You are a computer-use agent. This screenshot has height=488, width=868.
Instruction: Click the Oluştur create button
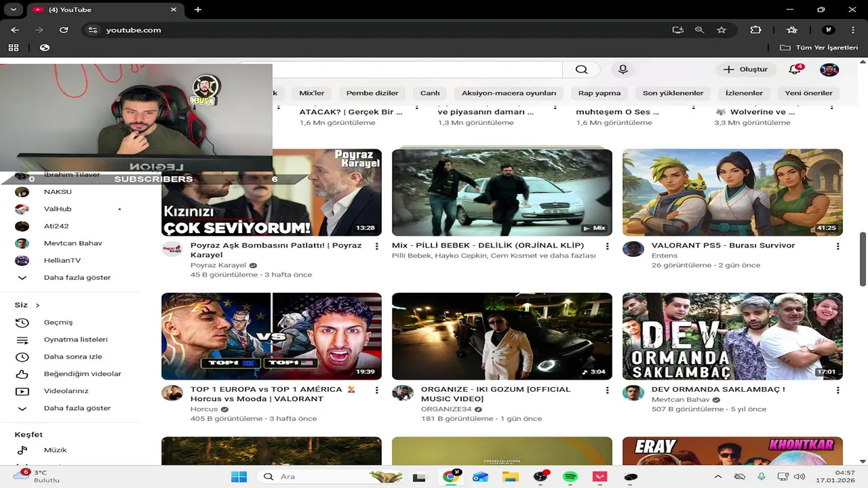745,69
